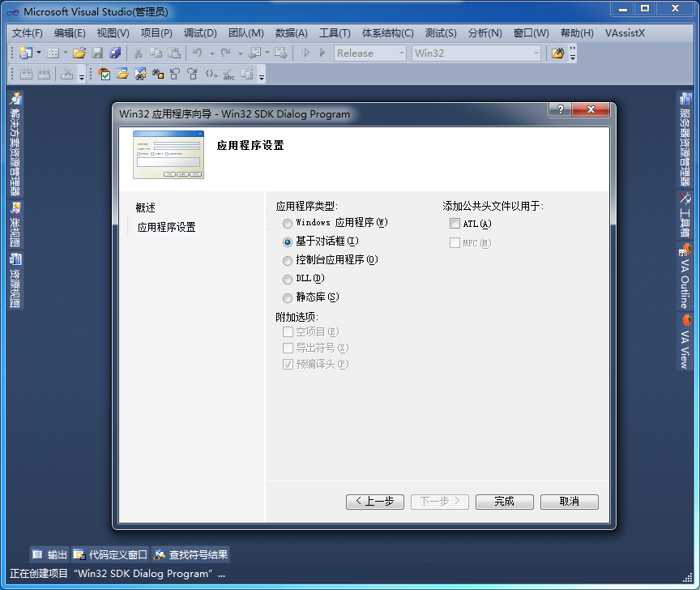700x590 pixels.
Task: Open the VA Outline side tab
Action: (685, 277)
